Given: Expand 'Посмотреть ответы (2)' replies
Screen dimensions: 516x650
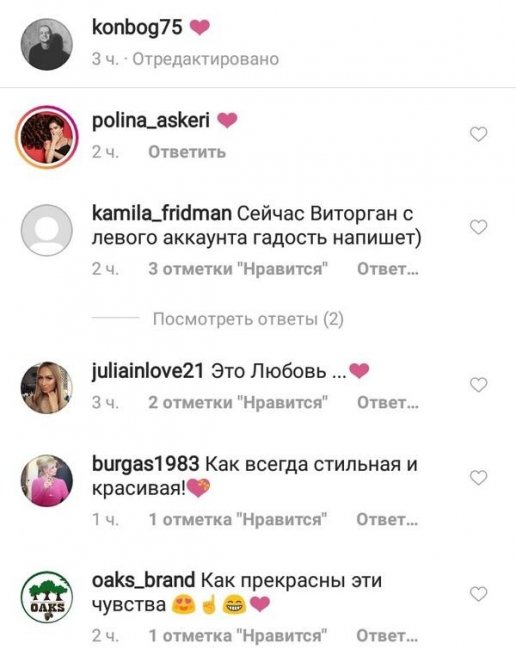Looking at the screenshot, I should click(248, 319).
